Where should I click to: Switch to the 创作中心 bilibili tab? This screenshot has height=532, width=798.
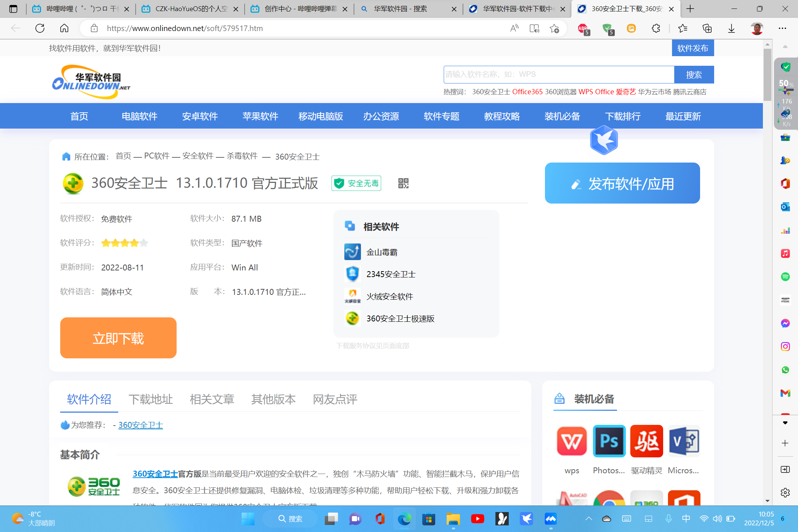click(x=299, y=9)
